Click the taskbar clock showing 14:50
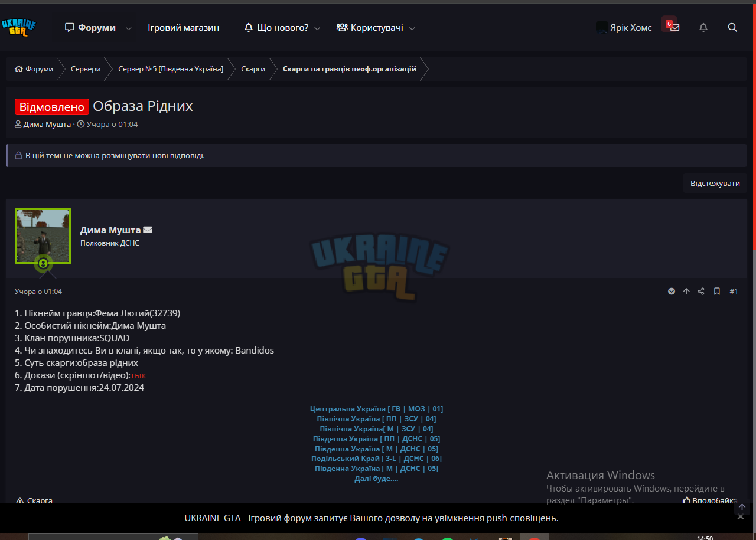 [x=705, y=538]
